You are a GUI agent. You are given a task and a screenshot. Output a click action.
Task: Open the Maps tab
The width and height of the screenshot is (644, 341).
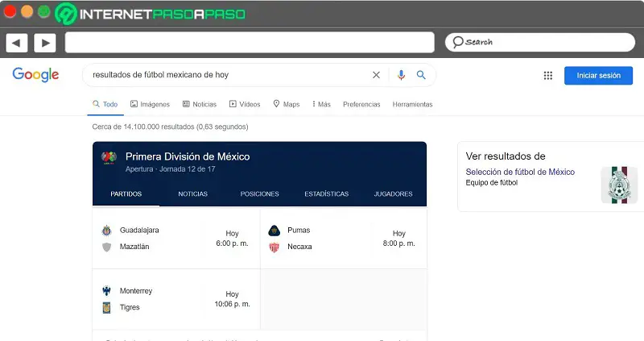pos(287,105)
